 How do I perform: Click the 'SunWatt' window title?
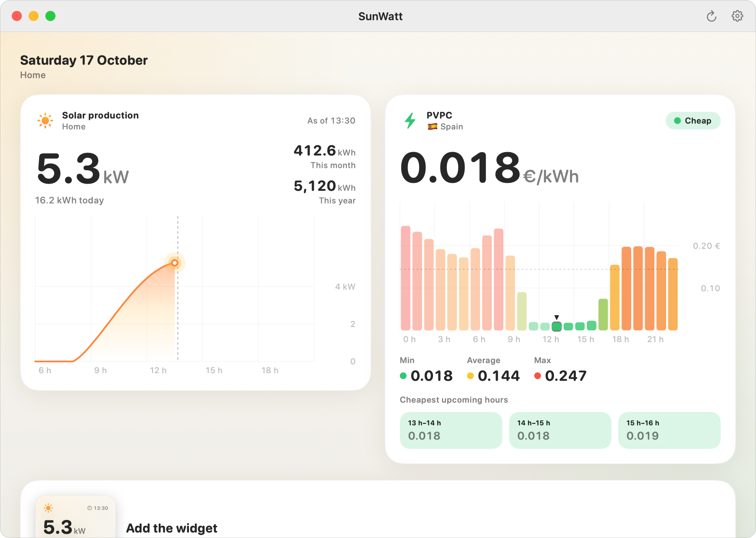click(x=381, y=16)
